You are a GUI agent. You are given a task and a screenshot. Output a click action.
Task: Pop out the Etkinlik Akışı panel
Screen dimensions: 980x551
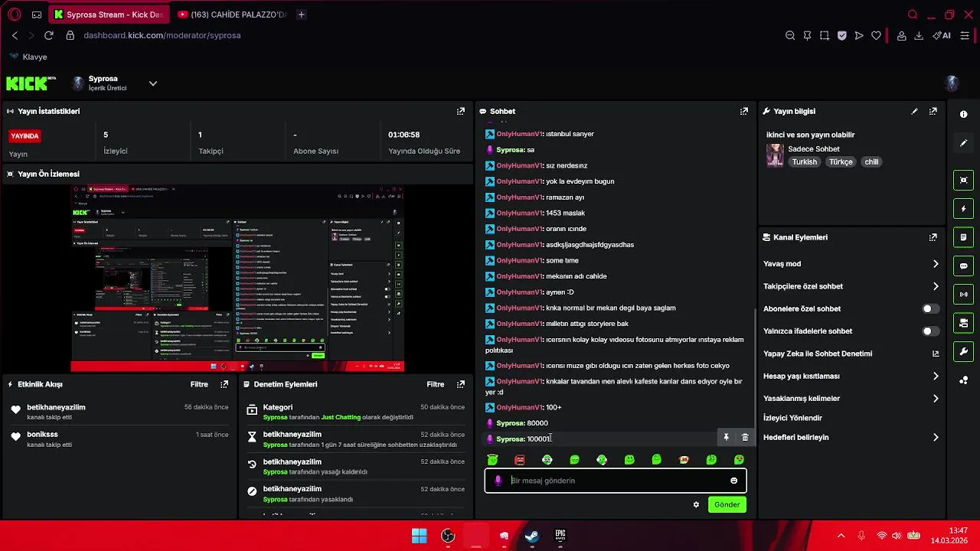(x=224, y=384)
